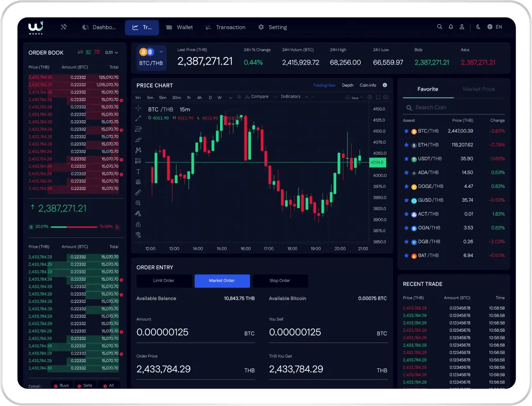
Task: Open chart settings gear icon
Action: (x=369, y=98)
